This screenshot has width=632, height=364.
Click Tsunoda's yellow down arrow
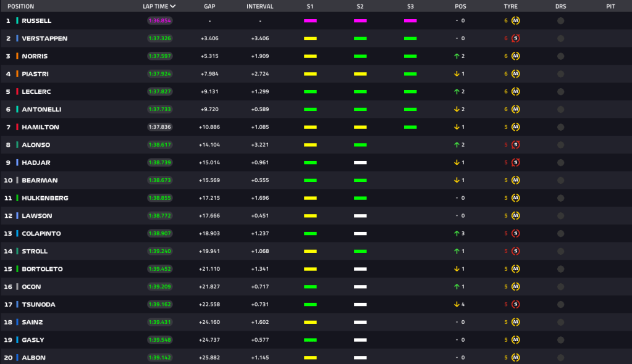click(x=457, y=304)
